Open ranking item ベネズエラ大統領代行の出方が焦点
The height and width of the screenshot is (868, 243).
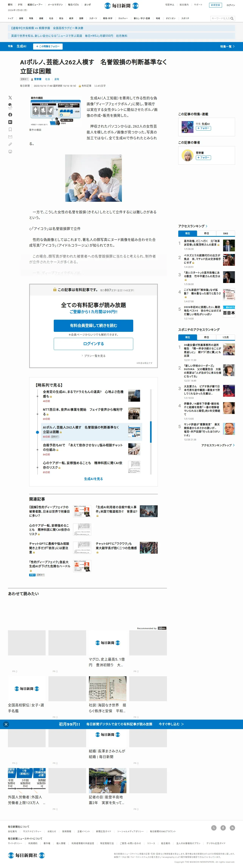(x=202, y=259)
